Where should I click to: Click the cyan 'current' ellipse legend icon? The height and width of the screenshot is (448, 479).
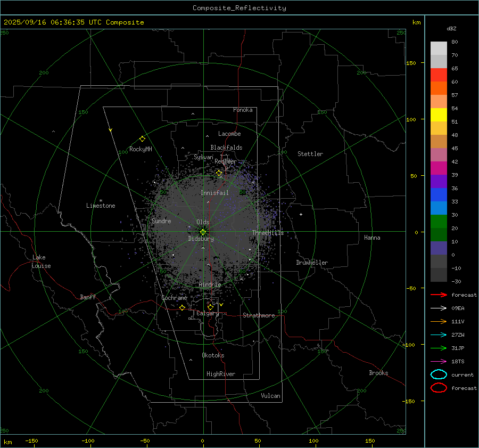(439, 374)
